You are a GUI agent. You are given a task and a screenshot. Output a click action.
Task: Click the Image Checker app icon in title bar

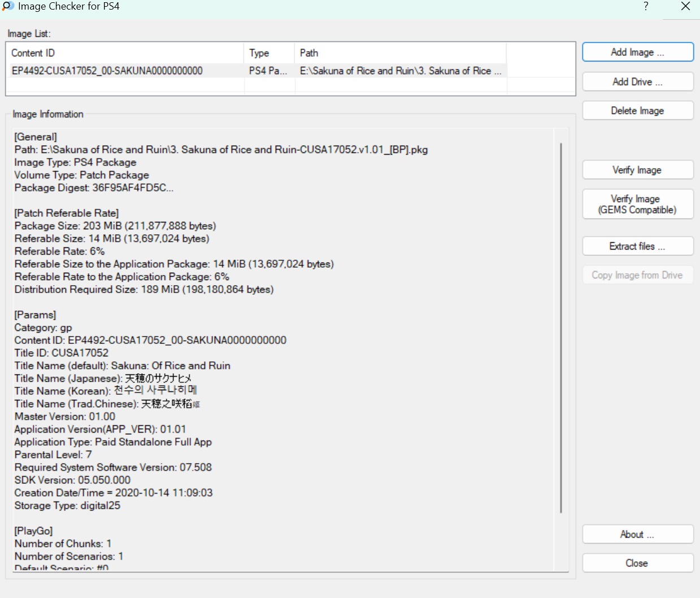coord(8,6)
